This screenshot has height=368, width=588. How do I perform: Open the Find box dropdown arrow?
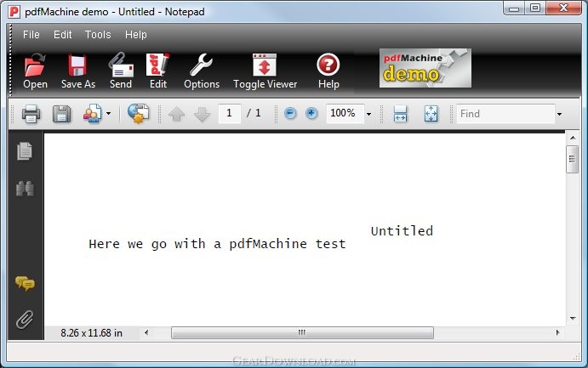(x=559, y=114)
